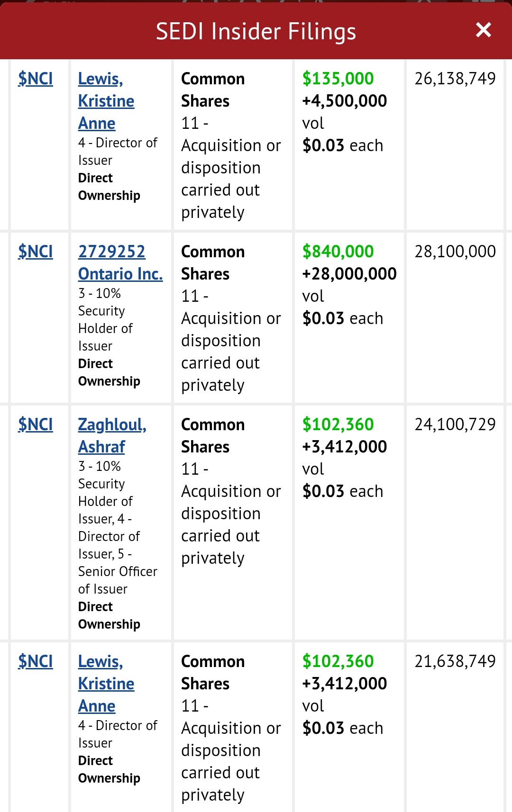Click the 21,638,749 balance cell
The image size is (512, 812).
click(x=455, y=661)
